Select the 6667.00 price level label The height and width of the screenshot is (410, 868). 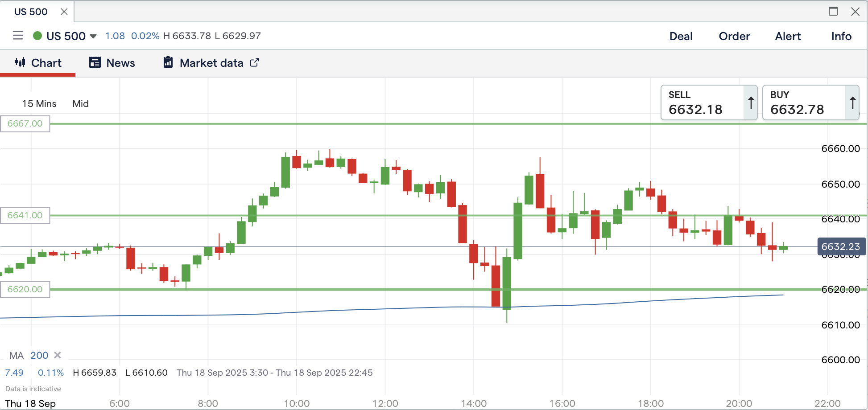25,124
